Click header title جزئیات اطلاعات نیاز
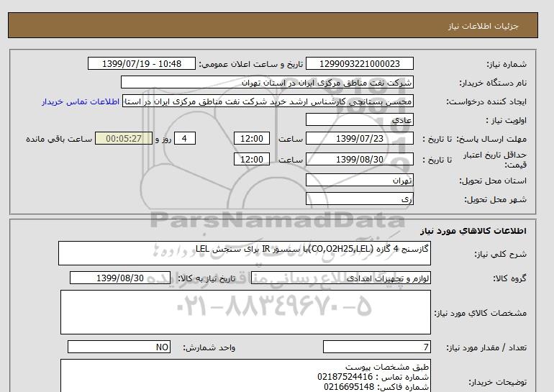Screen dimensions: 554x392 (483, 26)
